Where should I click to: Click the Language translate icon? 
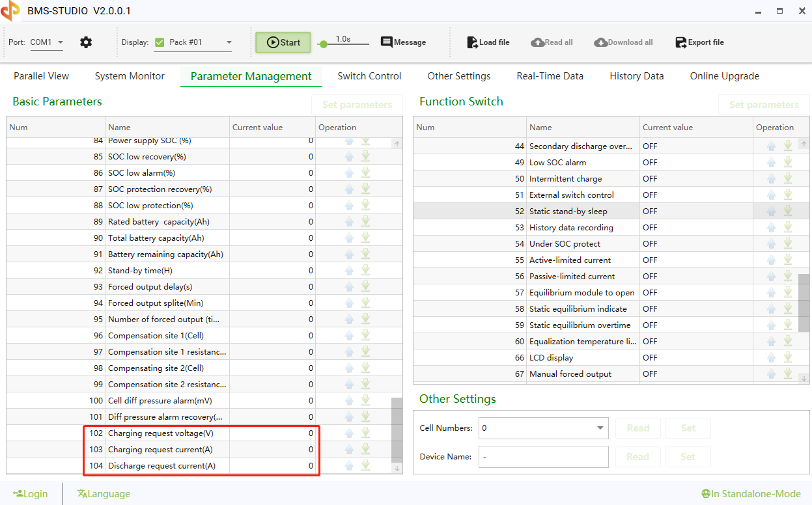pyautogui.click(x=82, y=494)
